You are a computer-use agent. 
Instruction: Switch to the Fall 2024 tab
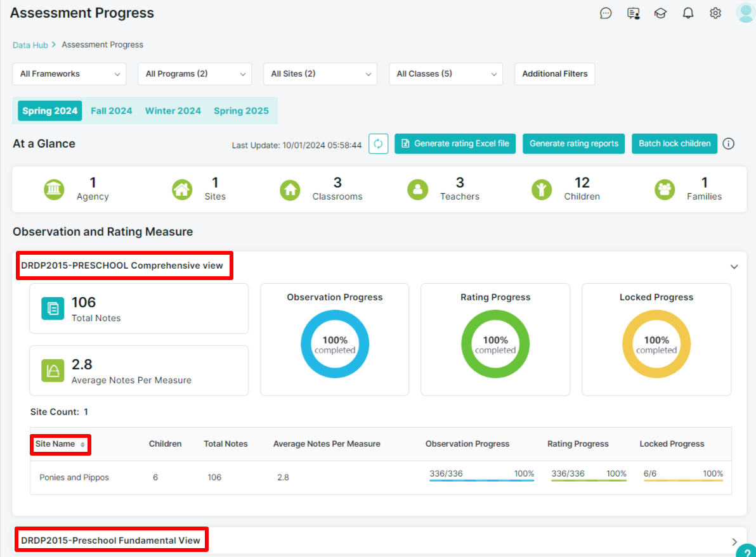[x=112, y=111]
